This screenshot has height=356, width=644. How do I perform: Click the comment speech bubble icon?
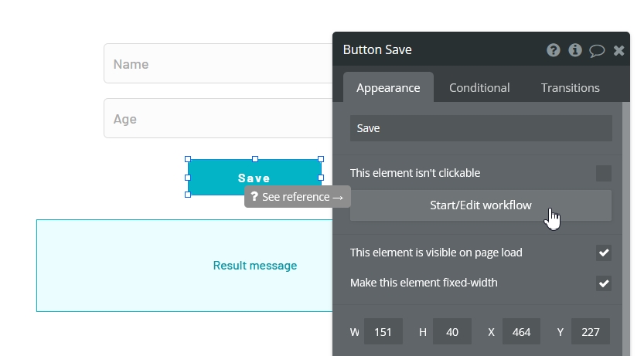tap(597, 50)
